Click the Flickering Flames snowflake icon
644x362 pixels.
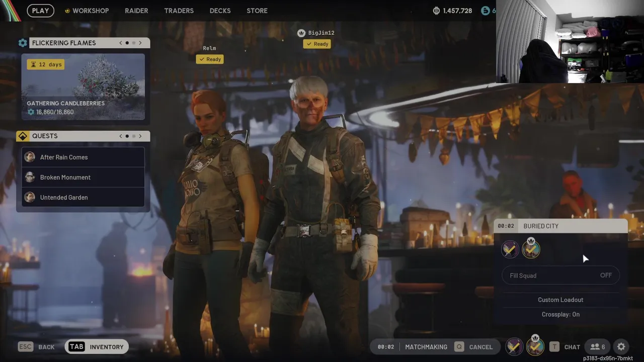click(x=23, y=43)
